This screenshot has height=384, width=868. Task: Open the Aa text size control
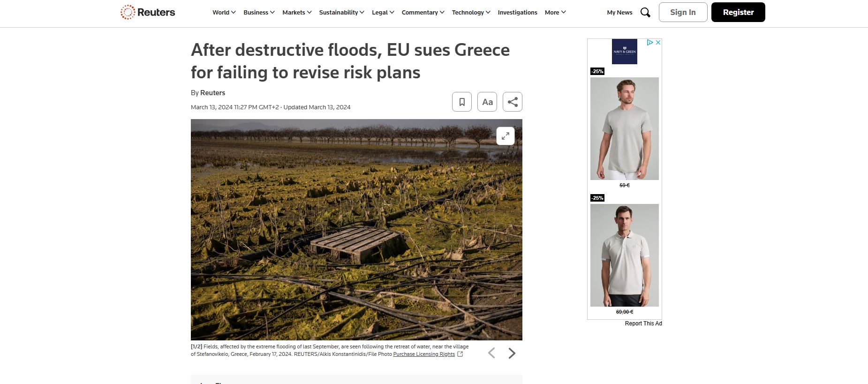[487, 102]
